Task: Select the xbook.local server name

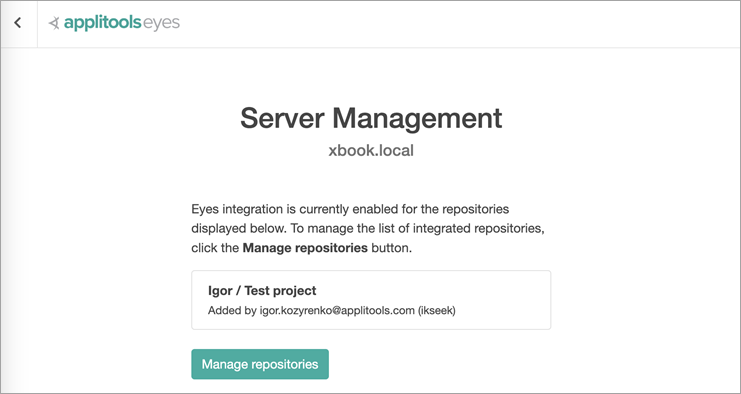Action: pos(371,151)
